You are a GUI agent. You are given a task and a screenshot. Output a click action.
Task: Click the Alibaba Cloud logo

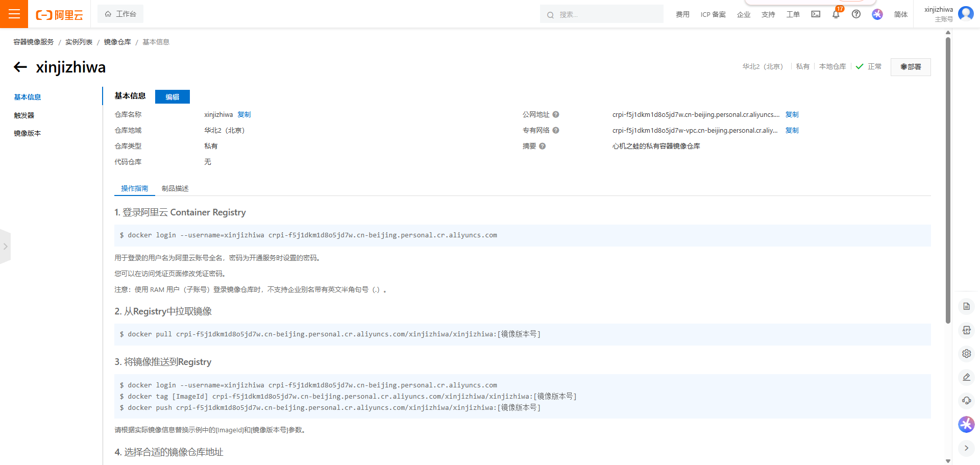pyautogui.click(x=59, y=15)
